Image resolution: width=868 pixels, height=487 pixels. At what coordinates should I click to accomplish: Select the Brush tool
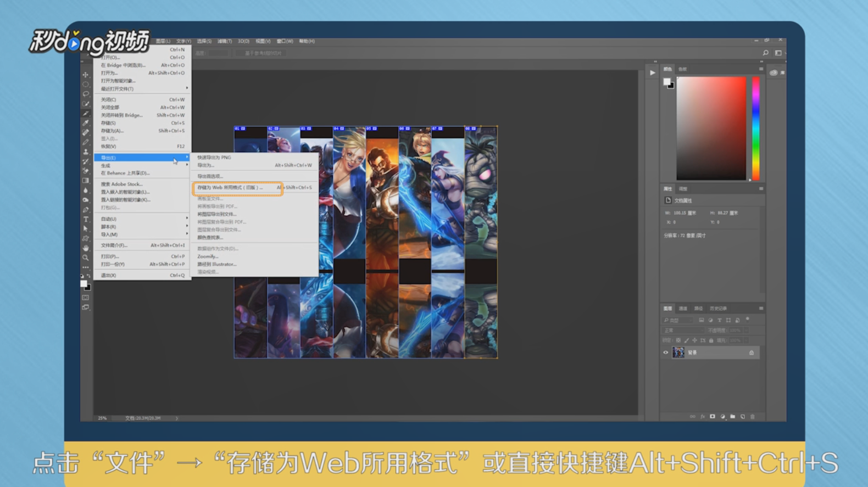click(x=86, y=142)
